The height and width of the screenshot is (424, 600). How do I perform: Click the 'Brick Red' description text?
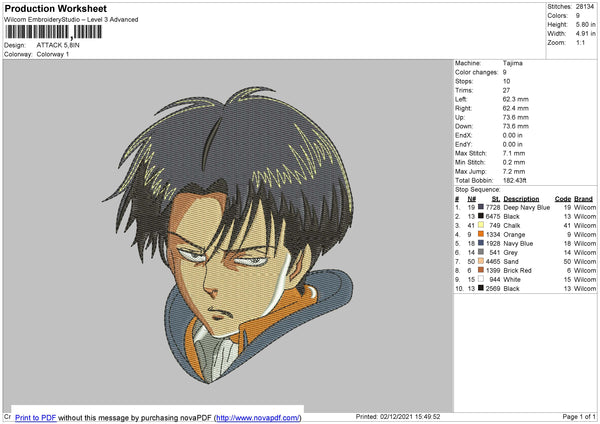[517, 271]
